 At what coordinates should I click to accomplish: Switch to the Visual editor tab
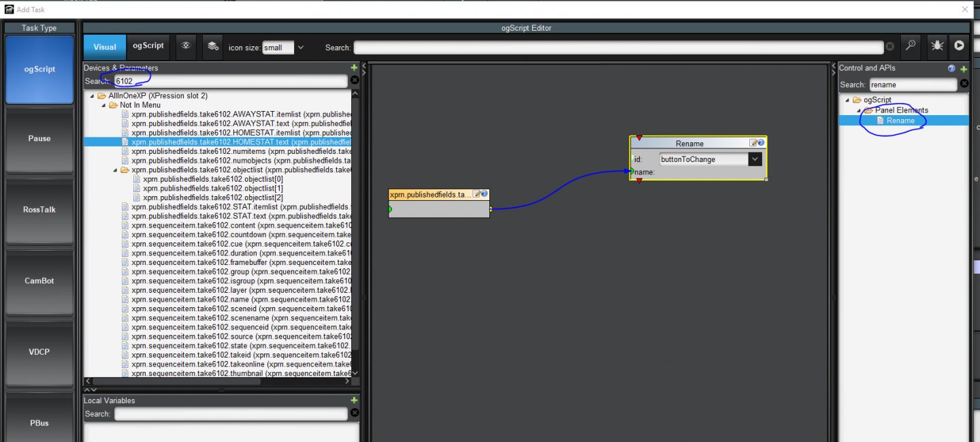(x=105, y=46)
